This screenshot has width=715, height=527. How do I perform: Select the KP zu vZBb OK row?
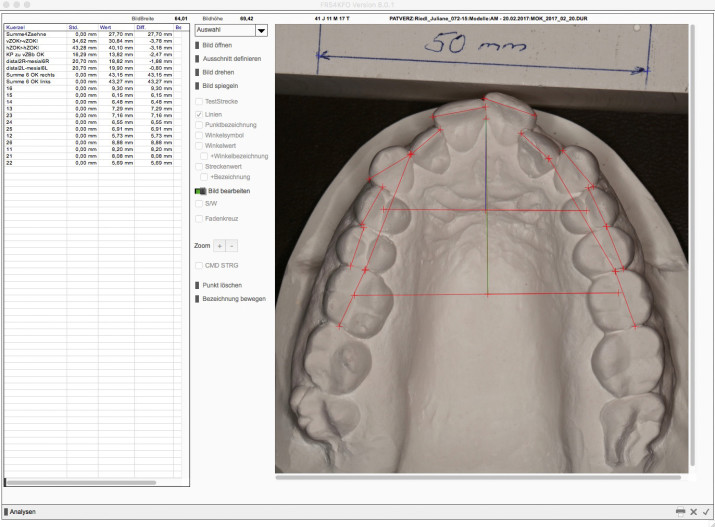tap(93, 54)
